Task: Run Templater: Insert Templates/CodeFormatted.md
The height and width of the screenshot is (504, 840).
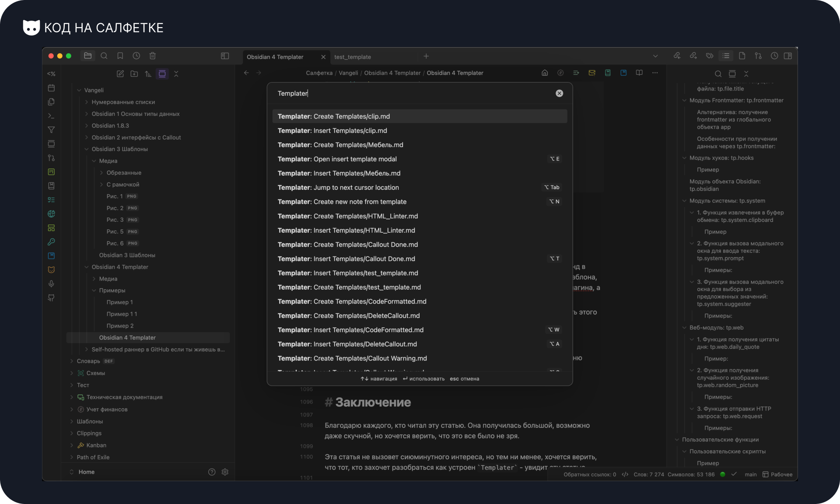Action: [x=420, y=330]
